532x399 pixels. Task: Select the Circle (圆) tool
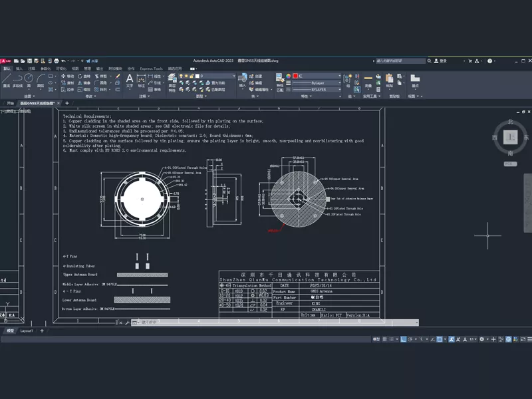29,80
